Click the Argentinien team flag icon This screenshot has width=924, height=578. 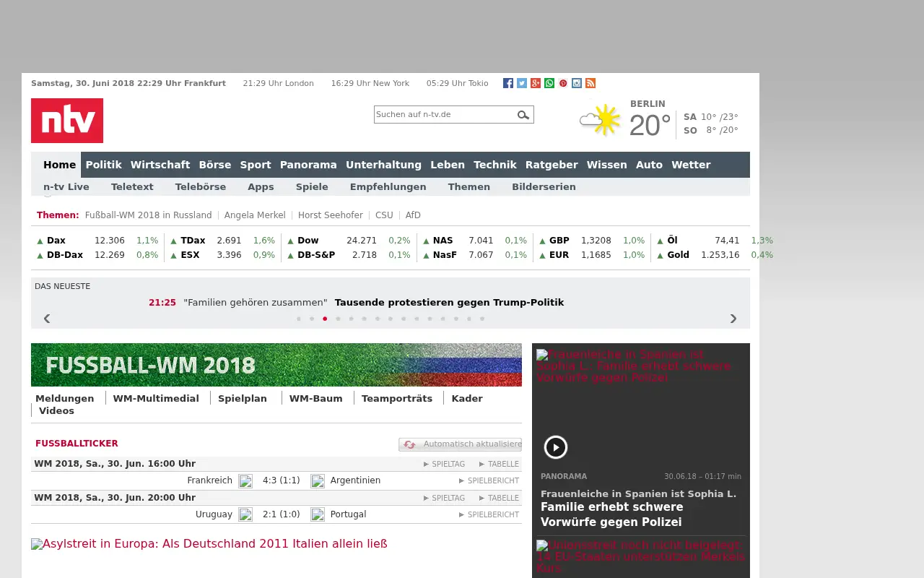click(318, 481)
